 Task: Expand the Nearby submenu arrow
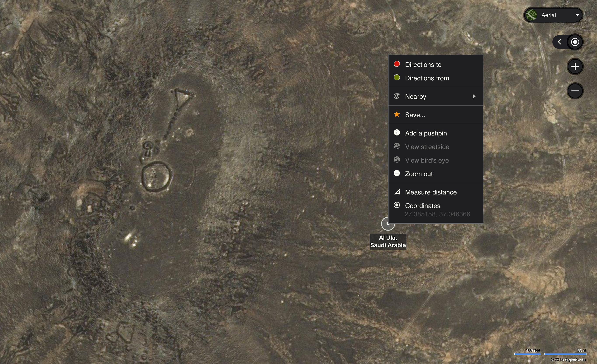(x=474, y=96)
